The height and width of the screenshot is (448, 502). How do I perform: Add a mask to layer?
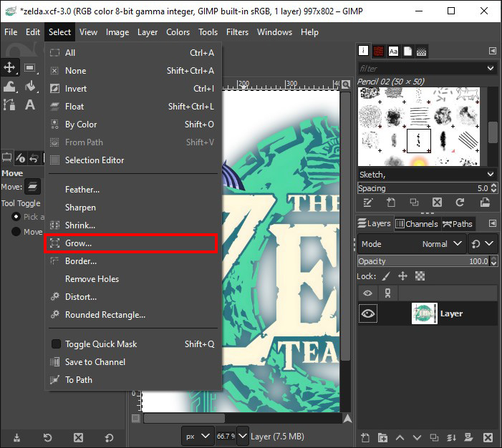pyautogui.click(x=468, y=437)
